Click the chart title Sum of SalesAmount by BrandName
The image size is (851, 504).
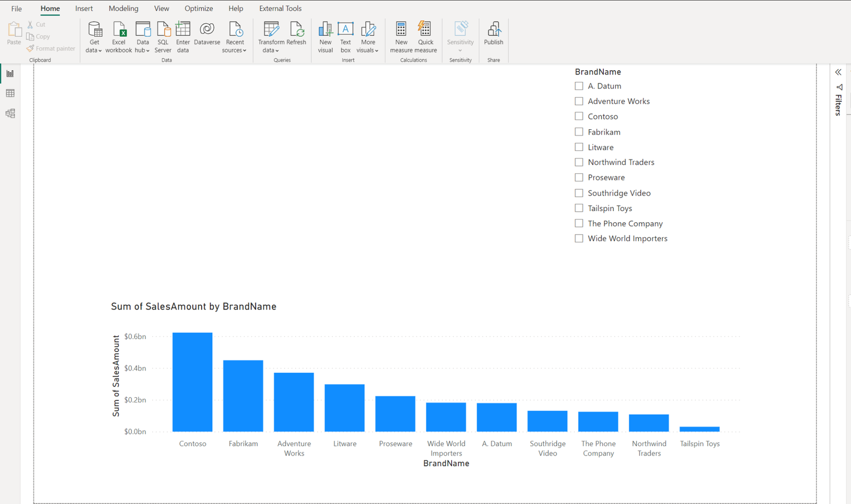click(x=194, y=307)
